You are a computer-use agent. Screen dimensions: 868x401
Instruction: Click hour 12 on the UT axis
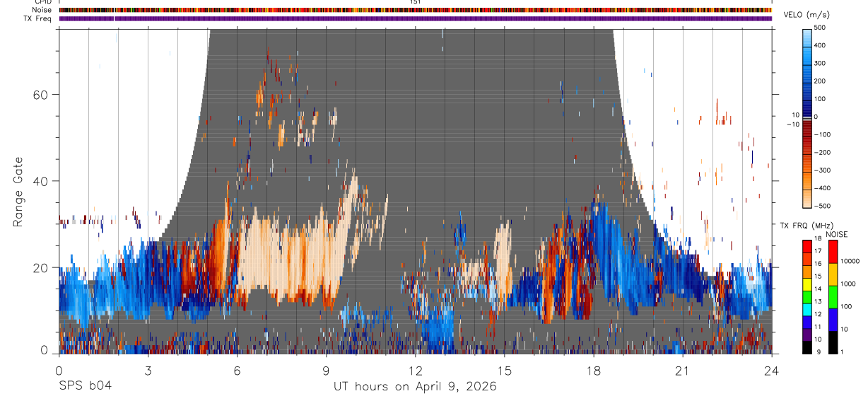[x=415, y=371]
